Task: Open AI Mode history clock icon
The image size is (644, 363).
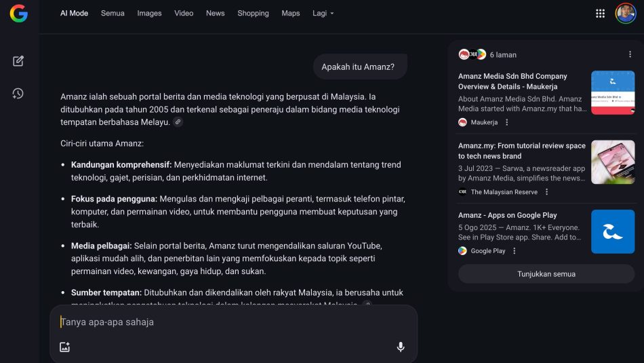Action: pyautogui.click(x=18, y=94)
